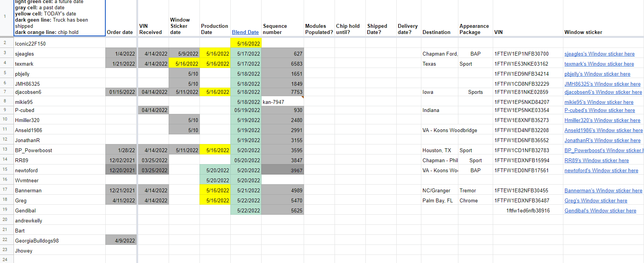Open Greg's Window sticker link
This screenshot has width=644, height=263.
pyautogui.click(x=595, y=201)
